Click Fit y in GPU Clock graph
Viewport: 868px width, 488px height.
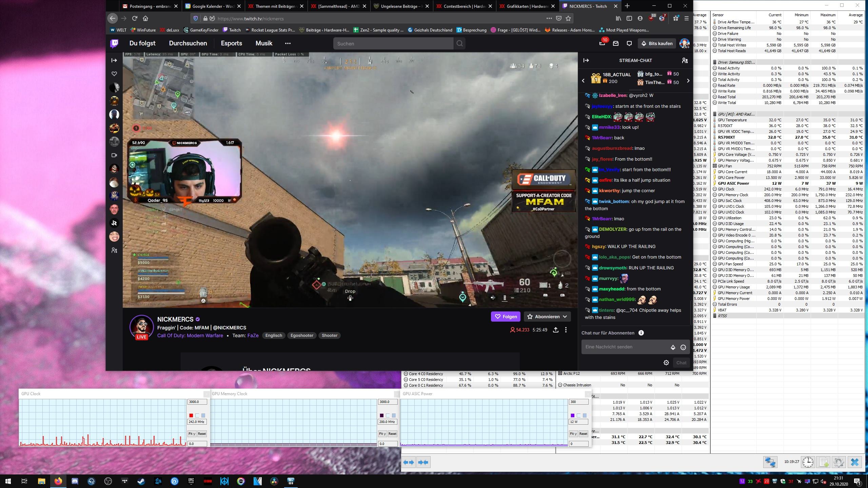pos(192,434)
